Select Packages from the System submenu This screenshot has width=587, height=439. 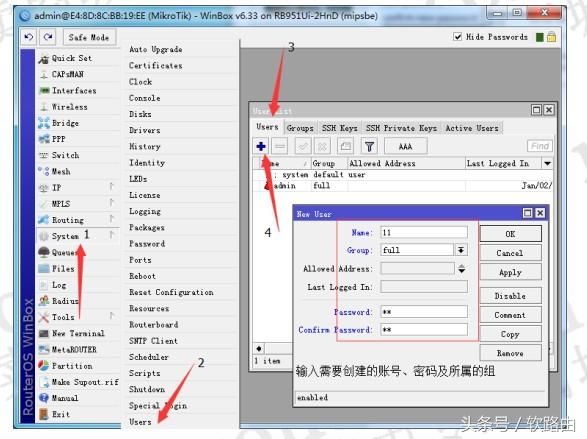coord(146,228)
